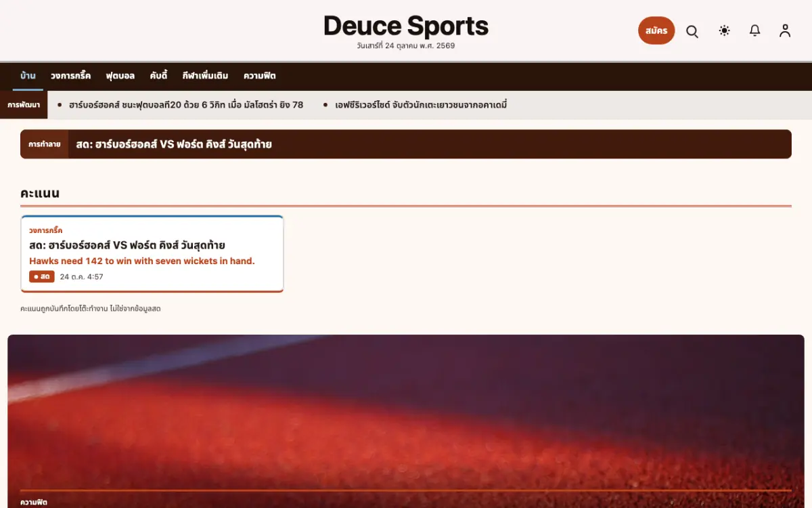Click the date วันเสาร์ที่ 24 ตุลาคม พ.ศ. 2569

[406, 46]
